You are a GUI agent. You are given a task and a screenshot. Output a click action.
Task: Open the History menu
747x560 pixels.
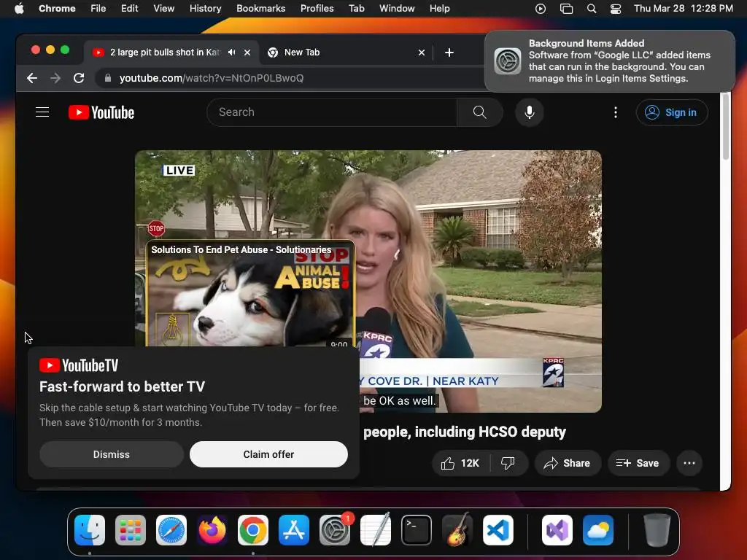click(205, 9)
